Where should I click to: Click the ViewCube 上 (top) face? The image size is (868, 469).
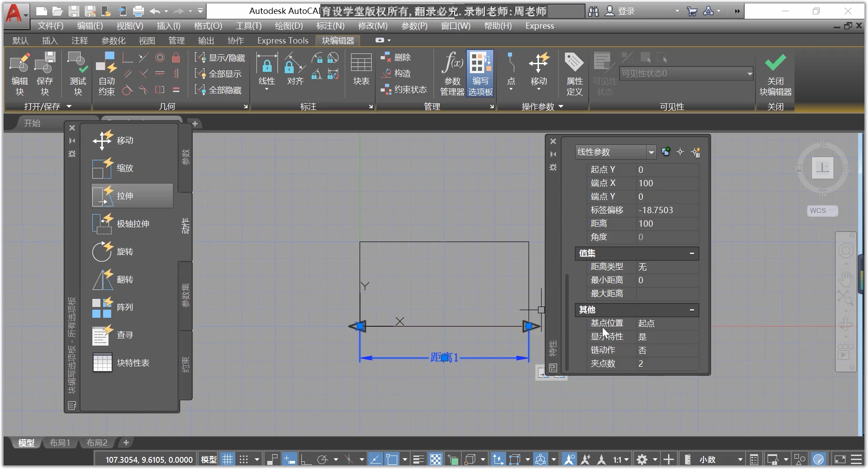tap(823, 168)
